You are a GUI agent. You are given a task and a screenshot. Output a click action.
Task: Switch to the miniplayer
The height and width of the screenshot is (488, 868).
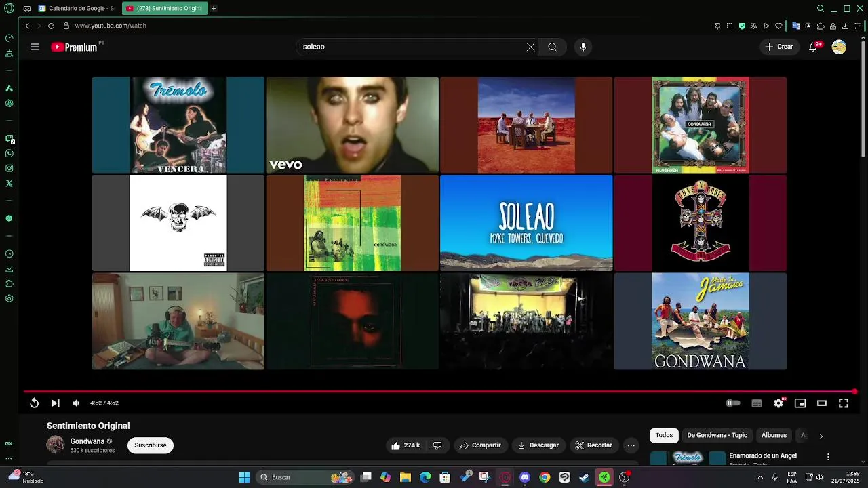[x=800, y=403]
